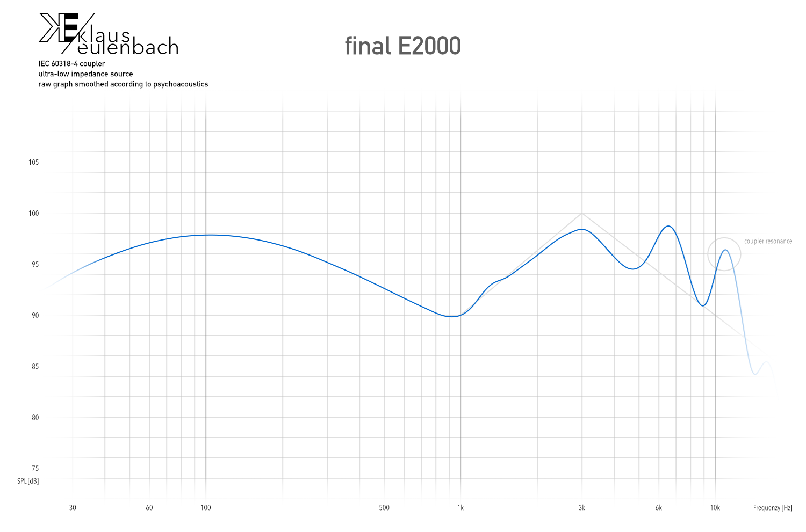Click the 500 Hz frequency axis label
This screenshot has width=806, height=532.
tap(384, 508)
